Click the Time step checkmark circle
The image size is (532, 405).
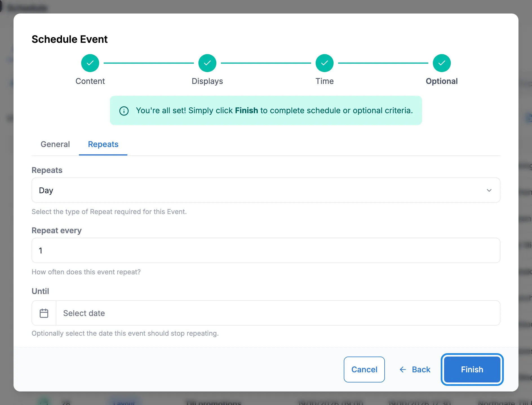coord(325,63)
